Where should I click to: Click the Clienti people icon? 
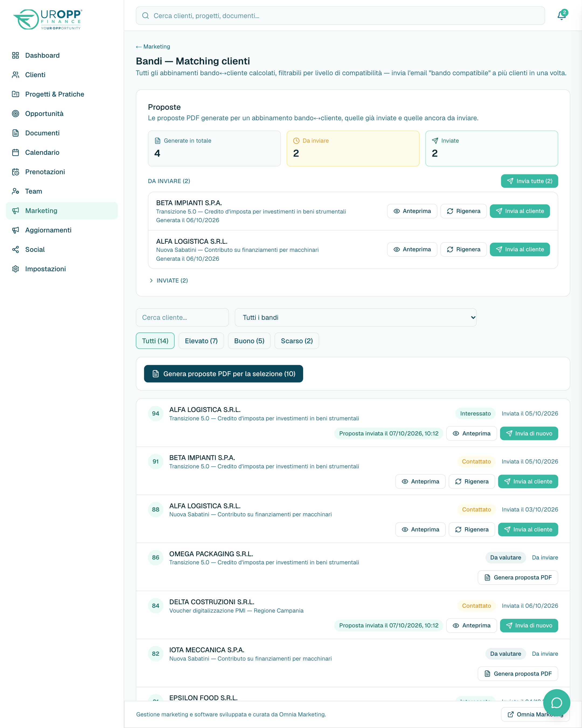pos(16,75)
